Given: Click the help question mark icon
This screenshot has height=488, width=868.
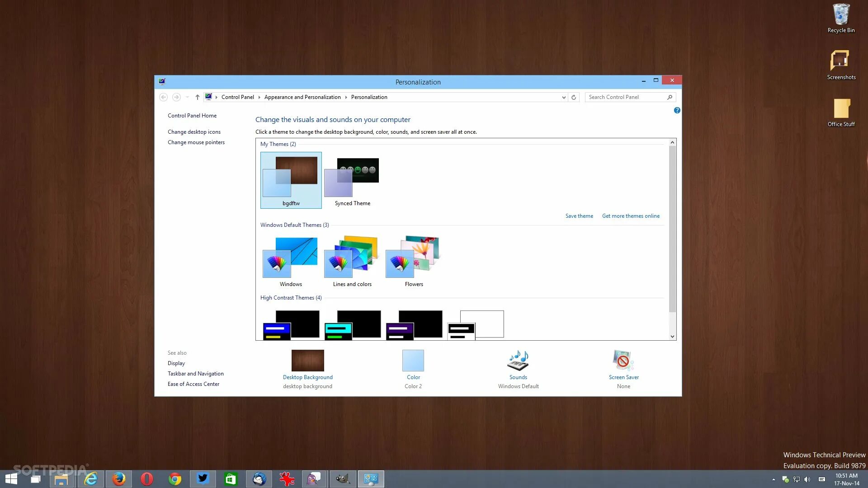Looking at the screenshot, I should (677, 110).
